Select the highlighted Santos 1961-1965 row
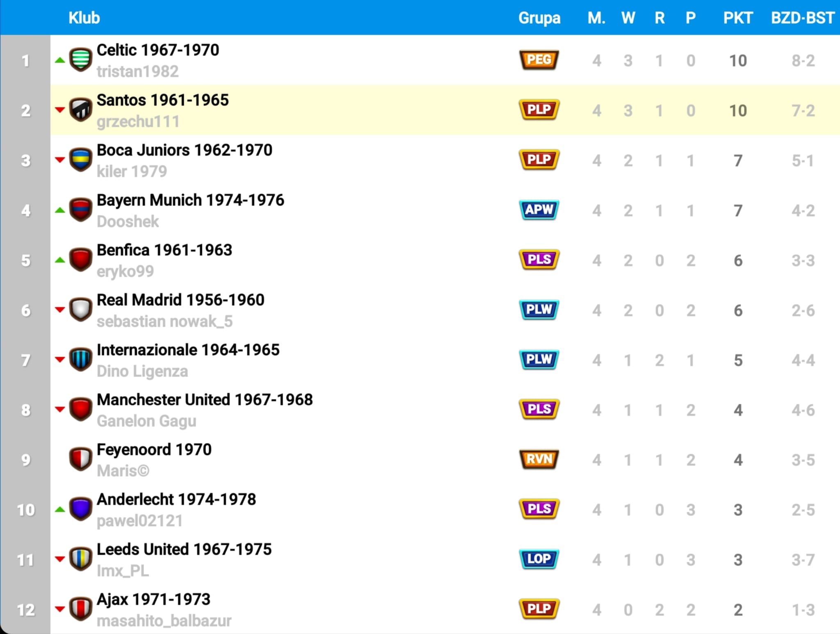This screenshot has height=634, width=840. tap(445, 110)
